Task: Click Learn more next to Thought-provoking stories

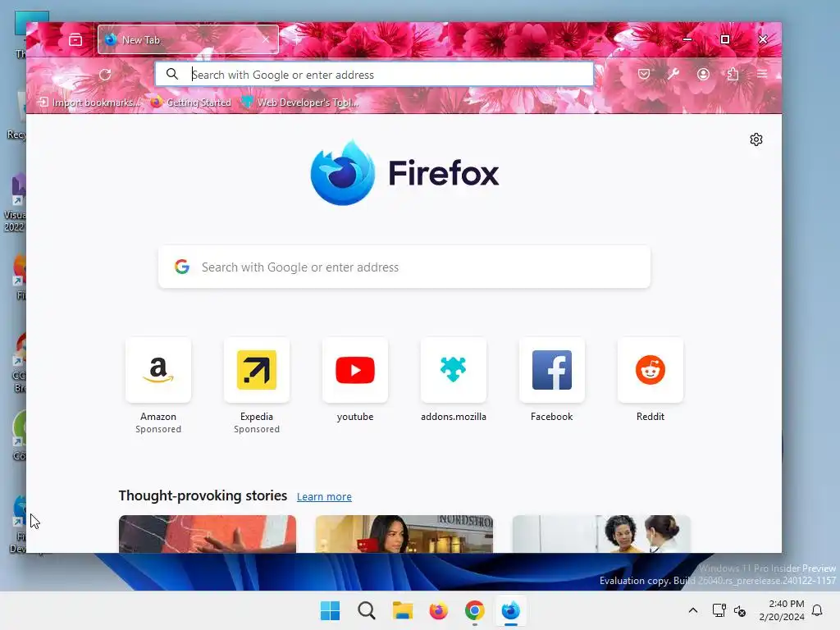Action: coord(324,496)
